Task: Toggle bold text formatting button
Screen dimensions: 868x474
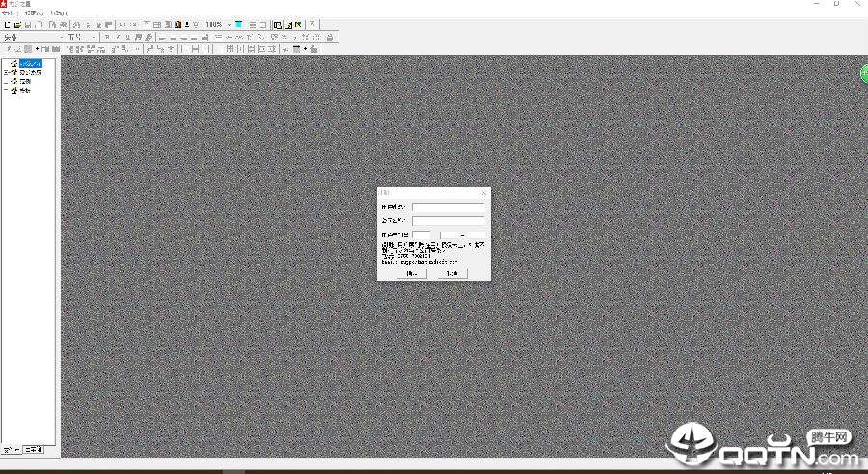Action: point(107,37)
